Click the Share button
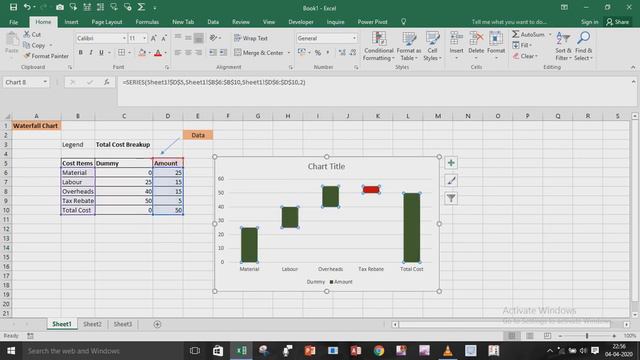This screenshot has height=360, width=640. [617, 22]
